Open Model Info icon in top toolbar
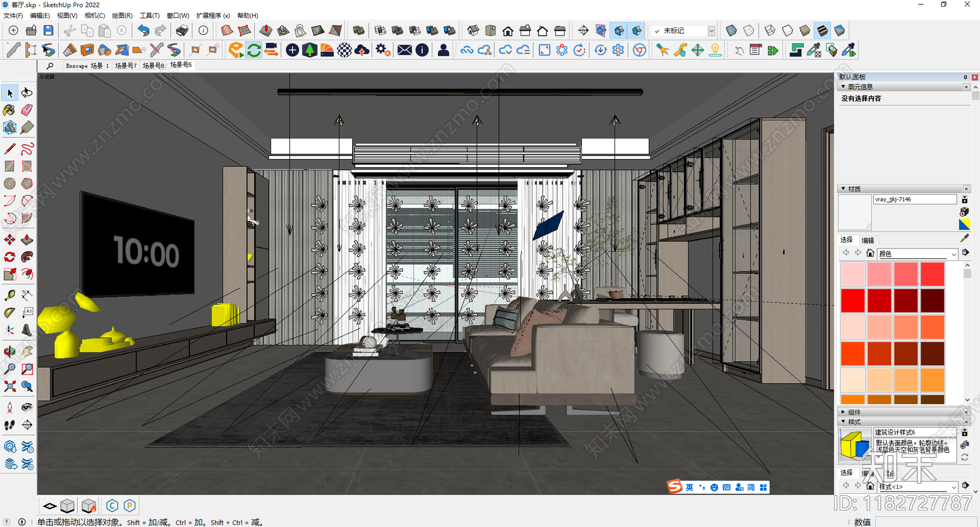The width and height of the screenshot is (980, 527). point(203,31)
